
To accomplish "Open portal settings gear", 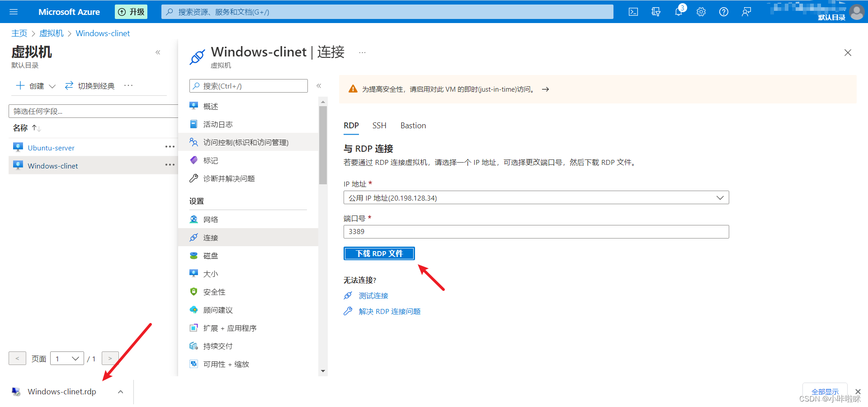I will coord(701,12).
